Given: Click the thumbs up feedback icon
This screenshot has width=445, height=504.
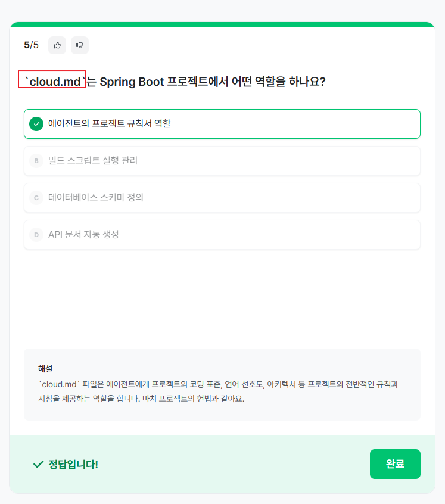Looking at the screenshot, I should 57,45.
